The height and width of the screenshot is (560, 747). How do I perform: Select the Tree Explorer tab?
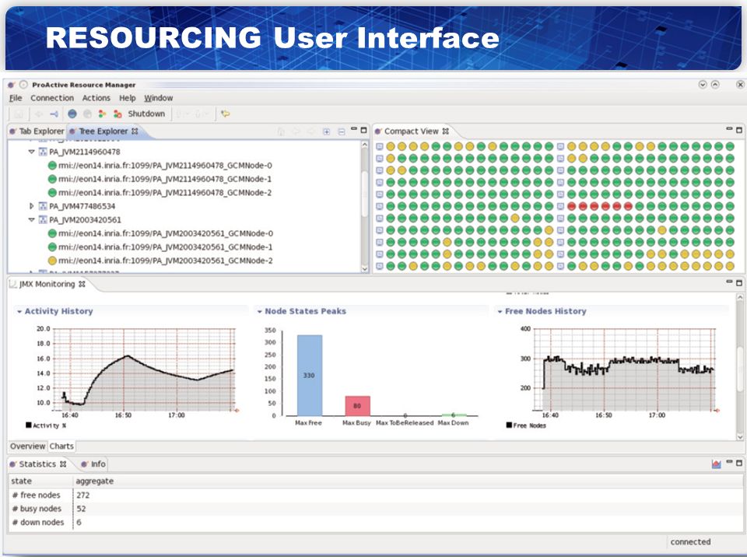pos(103,131)
